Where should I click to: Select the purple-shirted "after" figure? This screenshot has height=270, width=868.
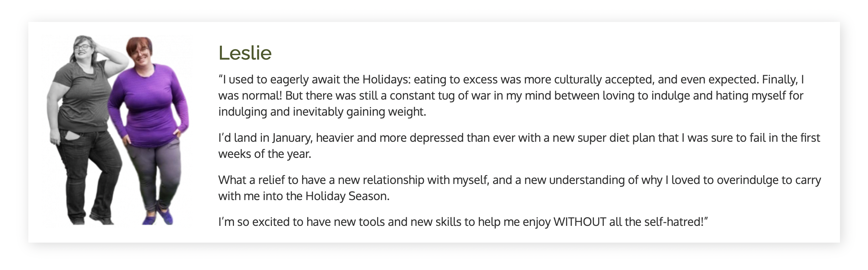coord(148,131)
